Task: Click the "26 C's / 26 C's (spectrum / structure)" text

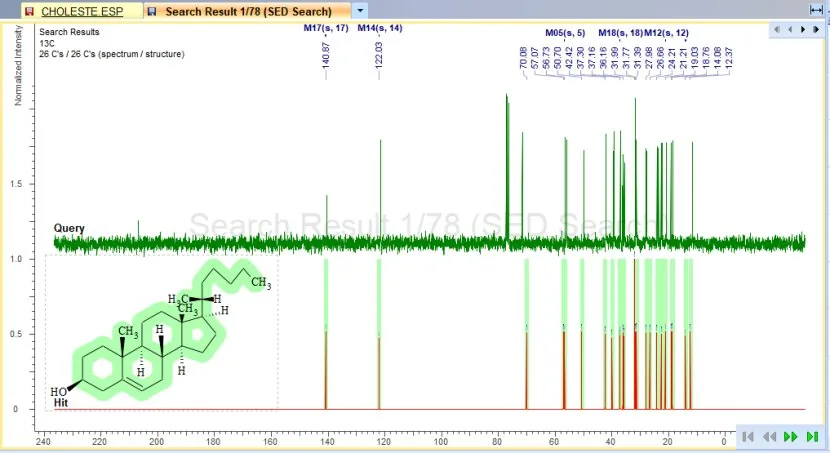Action: (x=112, y=54)
